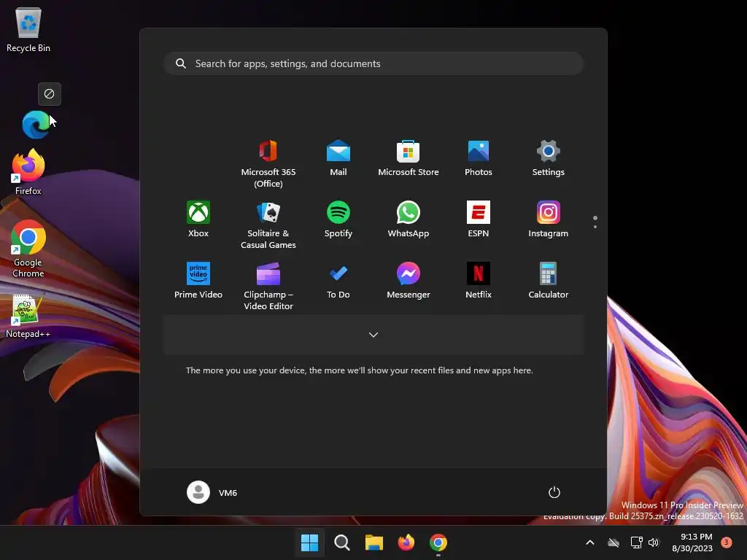Open the VM6 user account menu

pyautogui.click(x=212, y=492)
